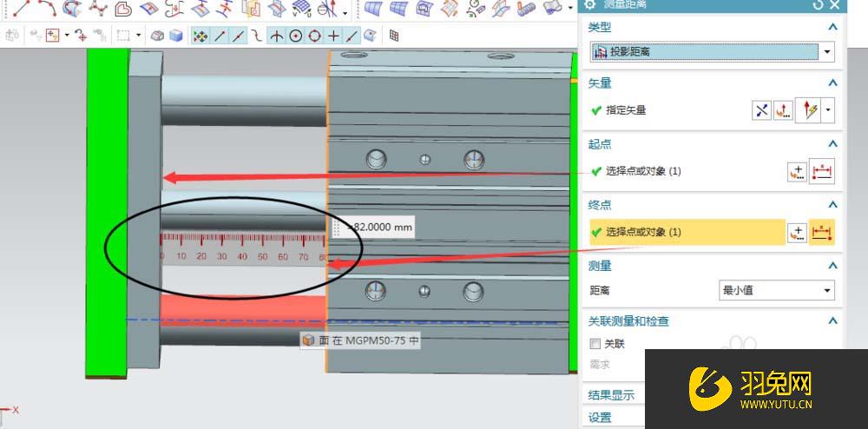868x429 pixels.
Task: Select the 终点 选择点或对象 highlighted row
Action: click(x=686, y=233)
